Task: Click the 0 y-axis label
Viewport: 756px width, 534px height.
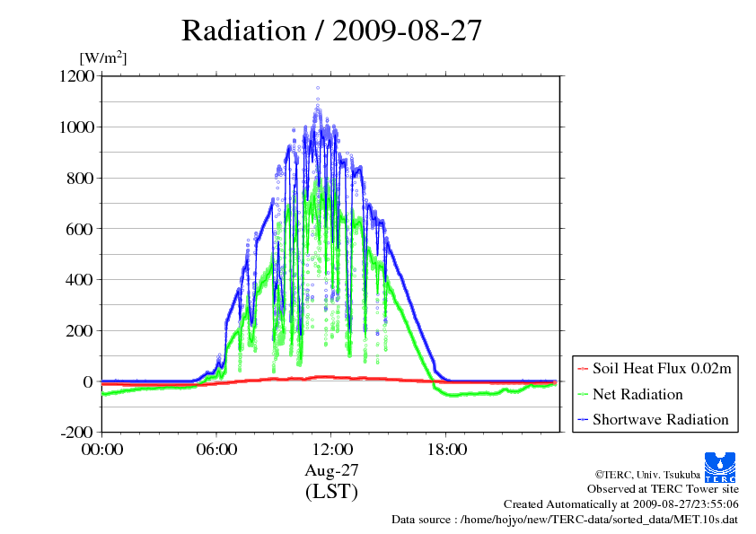Action: [88, 381]
